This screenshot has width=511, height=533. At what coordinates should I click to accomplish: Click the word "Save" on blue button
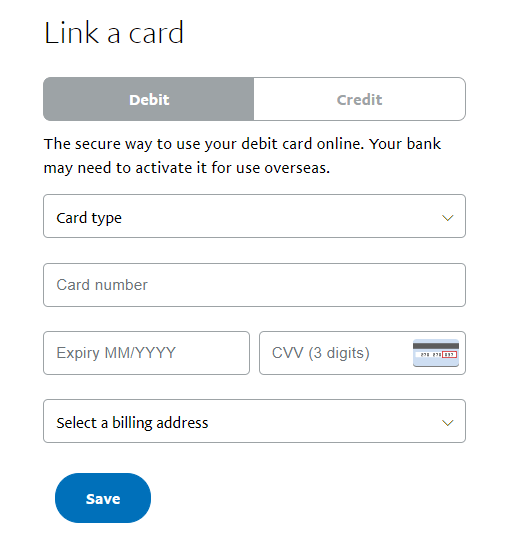pos(103,499)
